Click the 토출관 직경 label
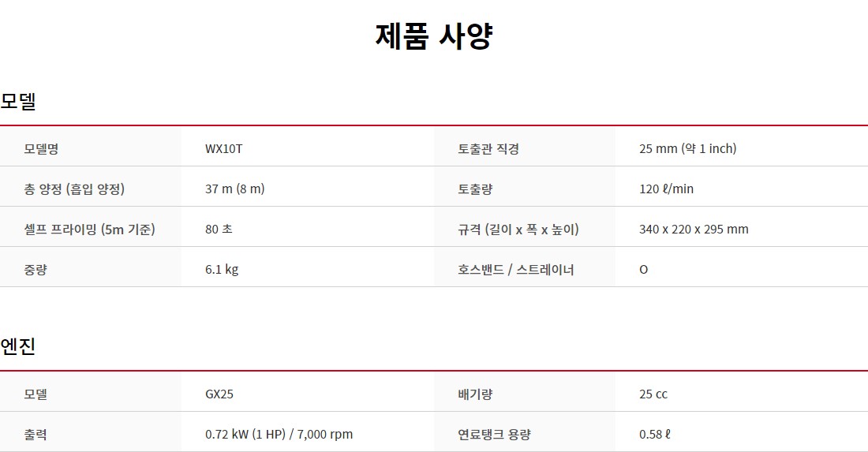 point(488,148)
